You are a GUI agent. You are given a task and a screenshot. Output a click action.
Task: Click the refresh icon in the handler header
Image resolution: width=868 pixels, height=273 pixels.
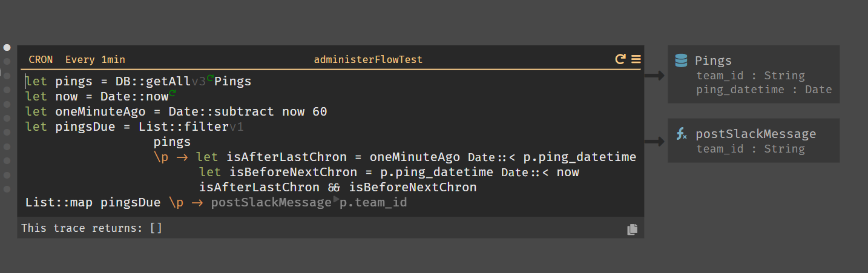coord(620,59)
